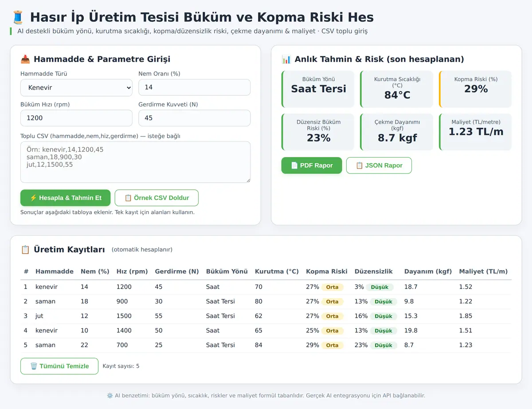This screenshot has height=409, width=532.
Task: Click the 1500 rpm speed cell
Action: [124, 316]
